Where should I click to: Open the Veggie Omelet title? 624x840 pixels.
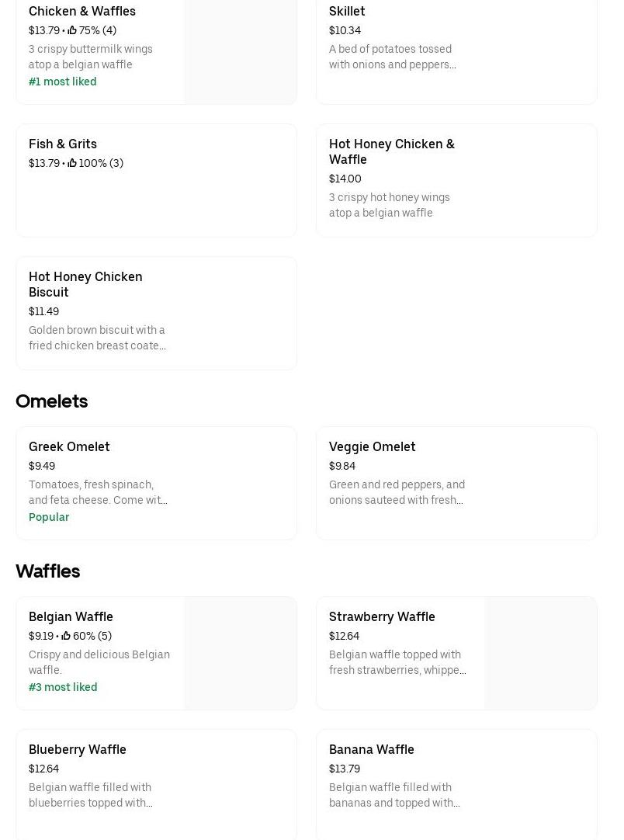click(372, 447)
